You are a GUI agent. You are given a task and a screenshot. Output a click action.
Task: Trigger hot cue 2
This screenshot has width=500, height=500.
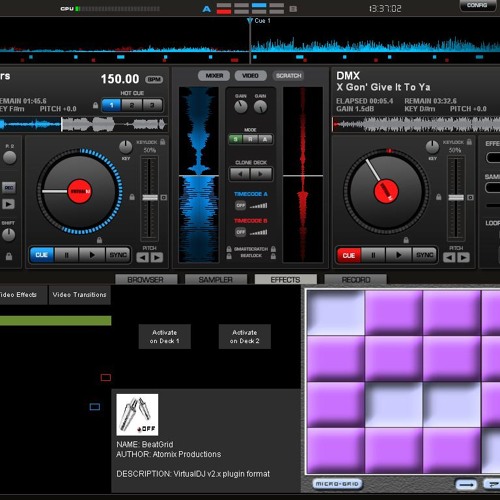point(132,105)
